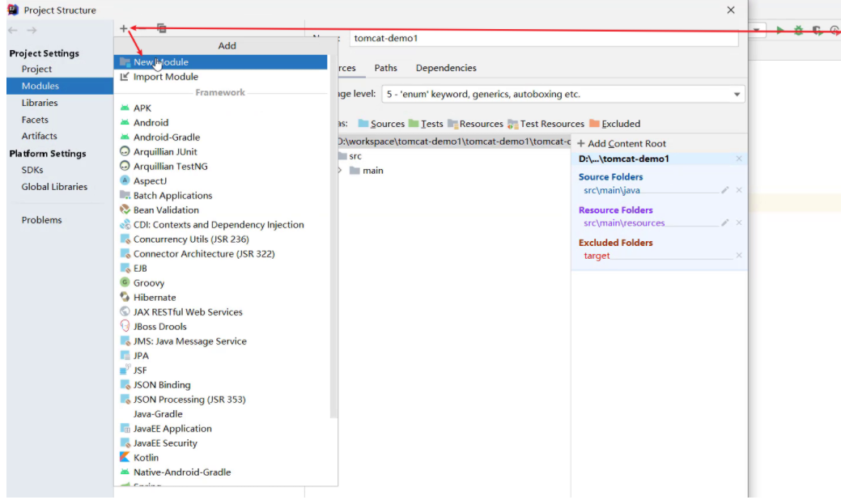Switch to the Paths tab
This screenshot has height=504, width=841.
coord(385,68)
